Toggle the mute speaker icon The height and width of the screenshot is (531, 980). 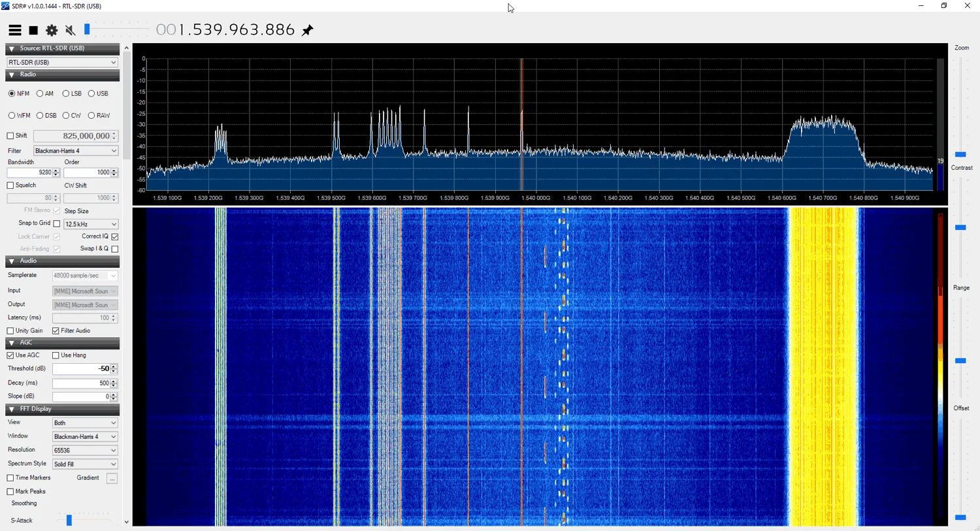coord(70,30)
